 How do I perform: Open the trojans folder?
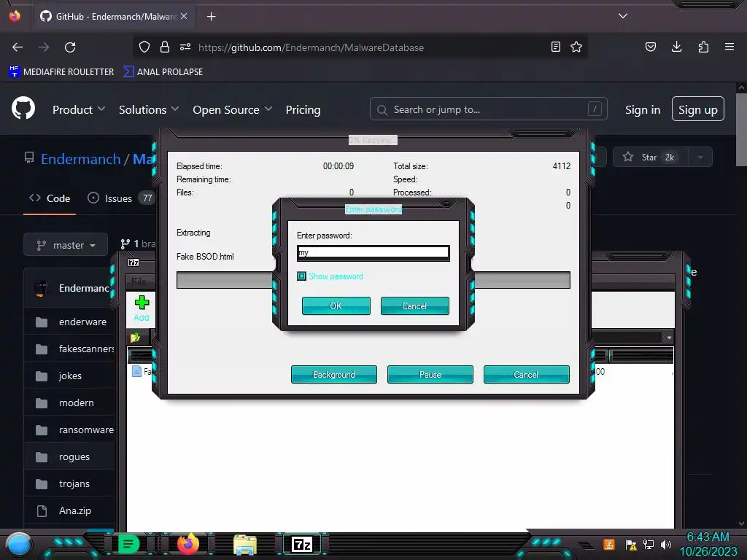point(74,484)
